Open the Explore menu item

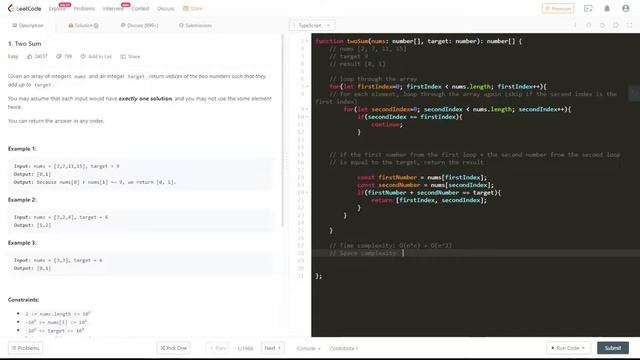pos(57,9)
